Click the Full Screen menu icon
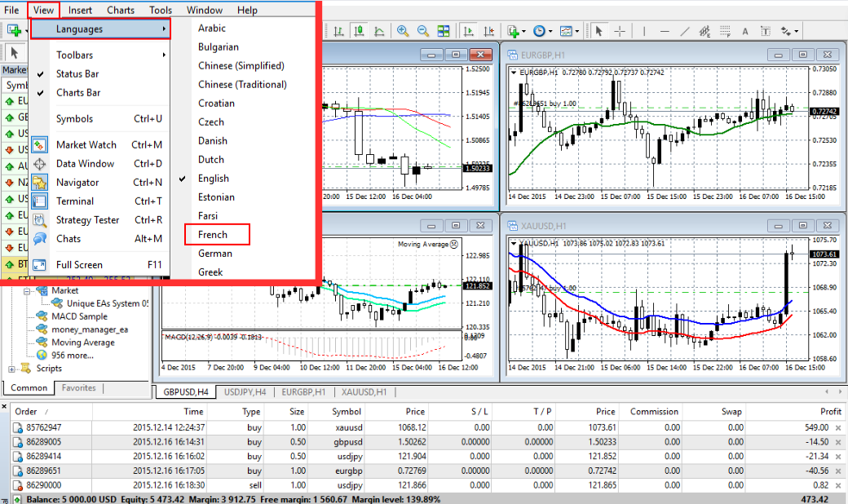Image resolution: width=848 pixels, height=504 pixels. (x=39, y=265)
